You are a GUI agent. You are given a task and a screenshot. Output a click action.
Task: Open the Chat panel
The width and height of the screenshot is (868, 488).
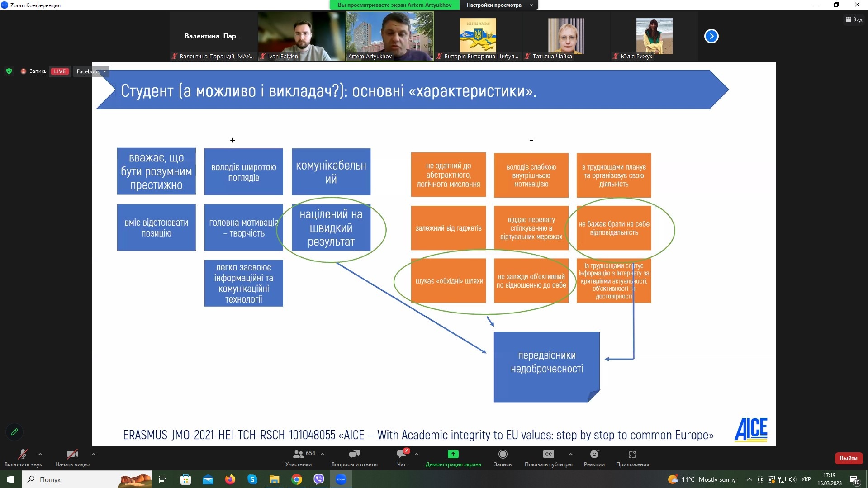pyautogui.click(x=401, y=455)
